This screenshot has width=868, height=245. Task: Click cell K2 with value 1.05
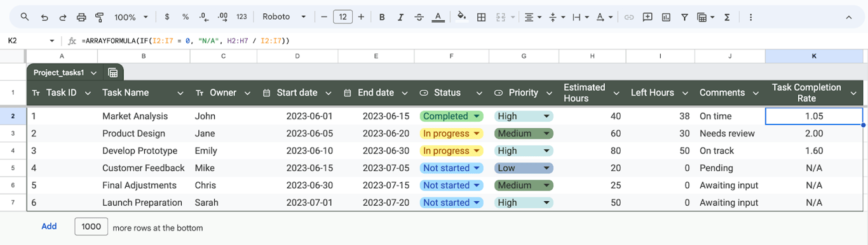coord(814,116)
